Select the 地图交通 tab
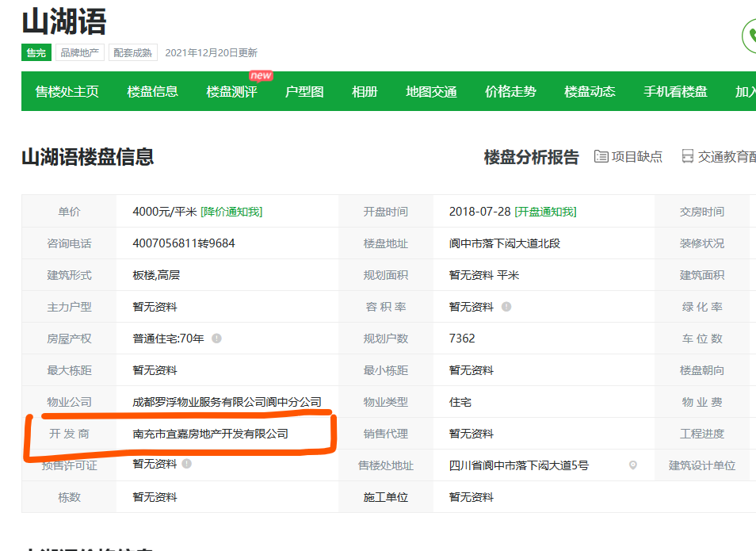 [x=431, y=92]
